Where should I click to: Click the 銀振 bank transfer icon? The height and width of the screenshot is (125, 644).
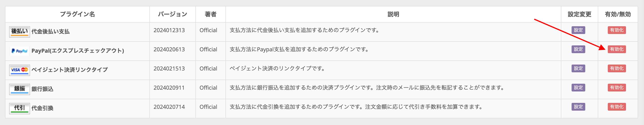tap(20, 89)
